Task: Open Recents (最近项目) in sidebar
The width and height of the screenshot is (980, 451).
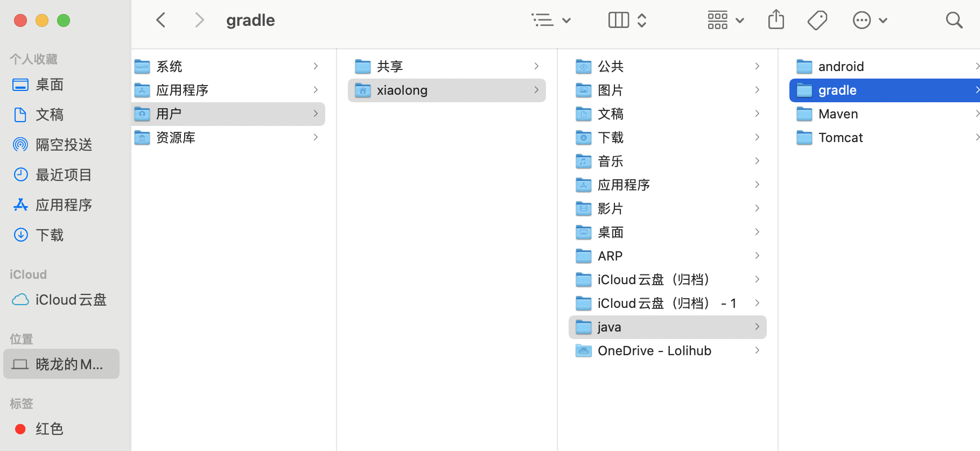Action: (x=64, y=175)
